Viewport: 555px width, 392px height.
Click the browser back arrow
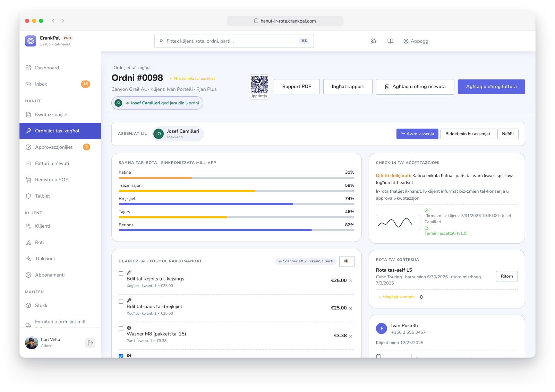[x=53, y=21]
